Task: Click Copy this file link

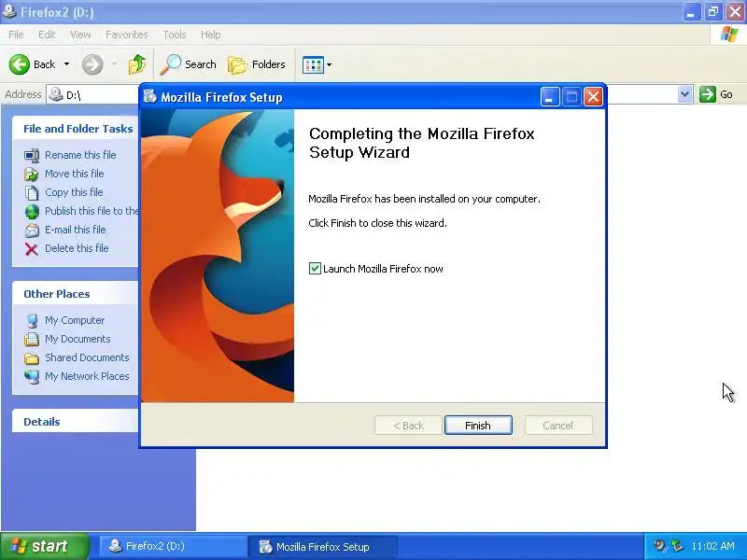Action: (74, 192)
